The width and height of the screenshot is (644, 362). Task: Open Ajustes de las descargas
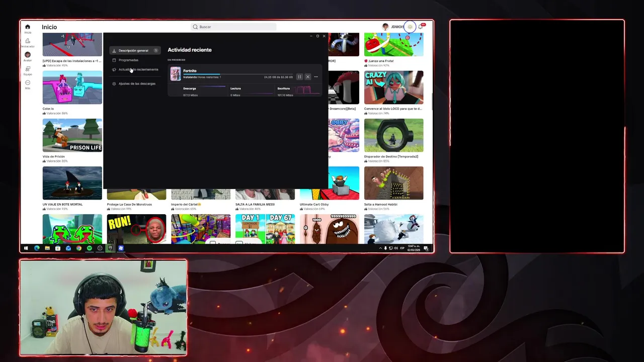[135, 83]
